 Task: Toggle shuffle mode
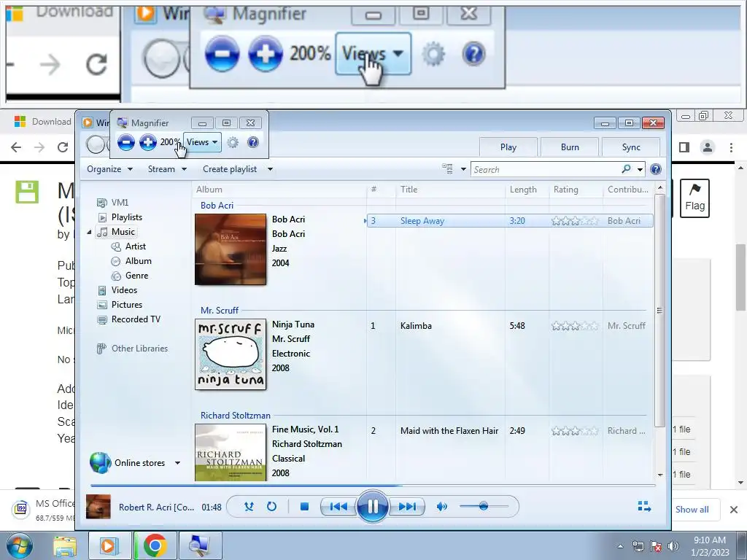(x=249, y=507)
